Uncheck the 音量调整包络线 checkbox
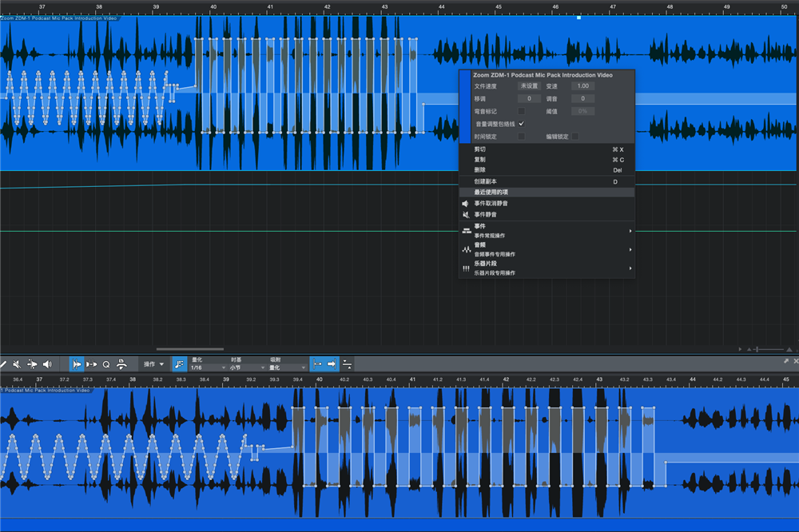 pyautogui.click(x=521, y=124)
